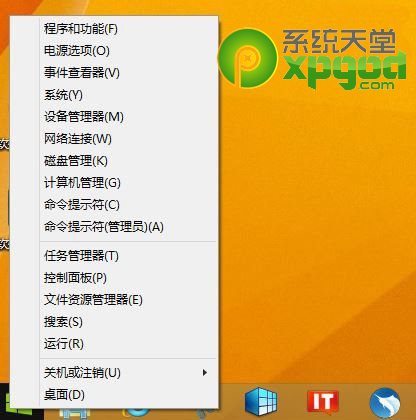Choose 系统(Y) in the context menu
Image resolution: width=416 pixels, height=420 pixels.
click(x=114, y=95)
